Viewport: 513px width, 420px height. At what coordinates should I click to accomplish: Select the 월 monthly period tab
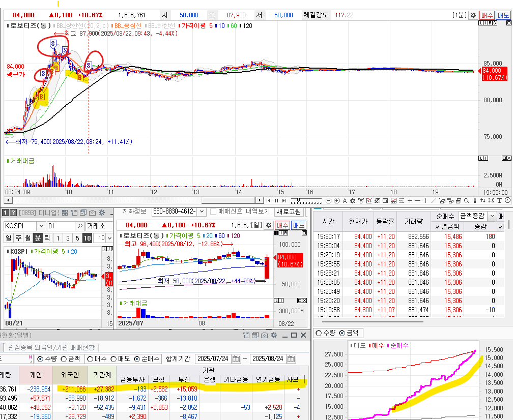point(28,238)
